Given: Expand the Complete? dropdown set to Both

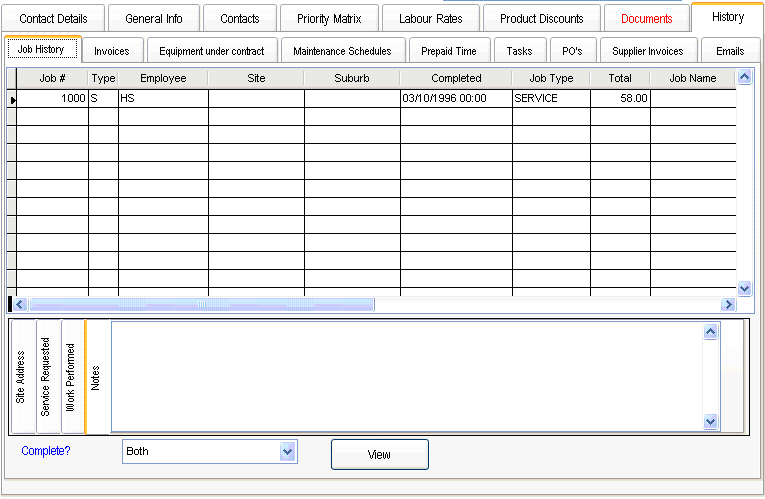Looking at the screenshot, I should pos(288,452).
